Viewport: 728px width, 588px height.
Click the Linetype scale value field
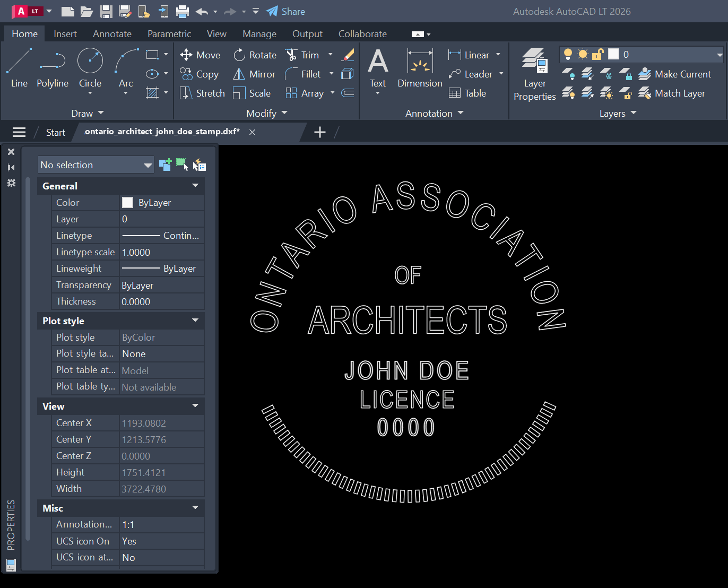[162, 252]
